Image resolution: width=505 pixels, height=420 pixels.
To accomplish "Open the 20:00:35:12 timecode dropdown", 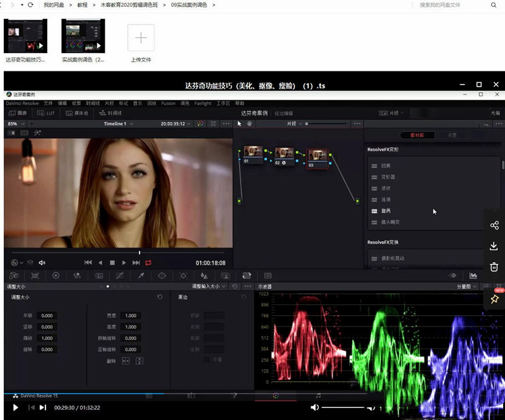I will [175, 124].
